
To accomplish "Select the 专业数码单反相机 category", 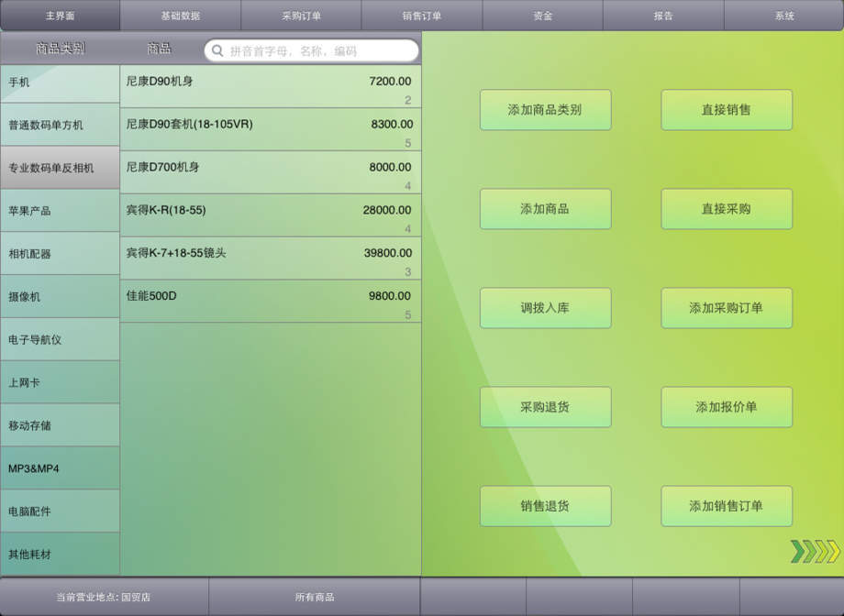I will point(61,168).
